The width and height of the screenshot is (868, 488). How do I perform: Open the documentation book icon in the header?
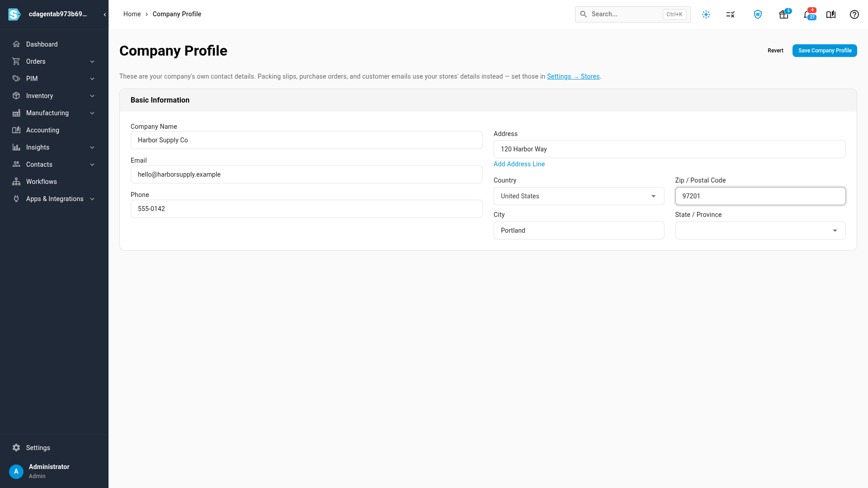[831, 14]
